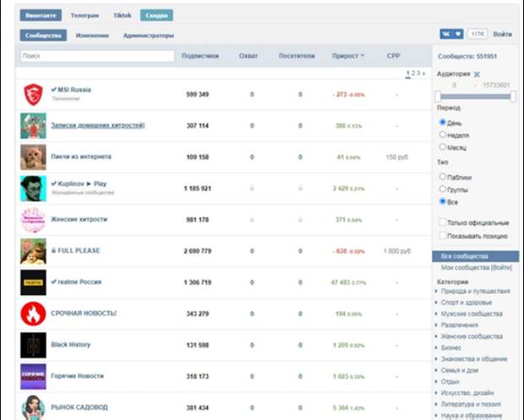This screenshot has height=420, width=524.
Task: Click the Пикчи из интернета cat avatar
Action: pyautogui.click(x=33, y=157)
